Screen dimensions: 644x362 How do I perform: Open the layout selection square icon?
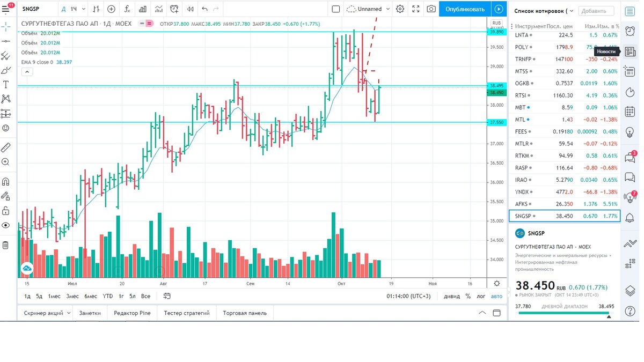pos(336,9)
